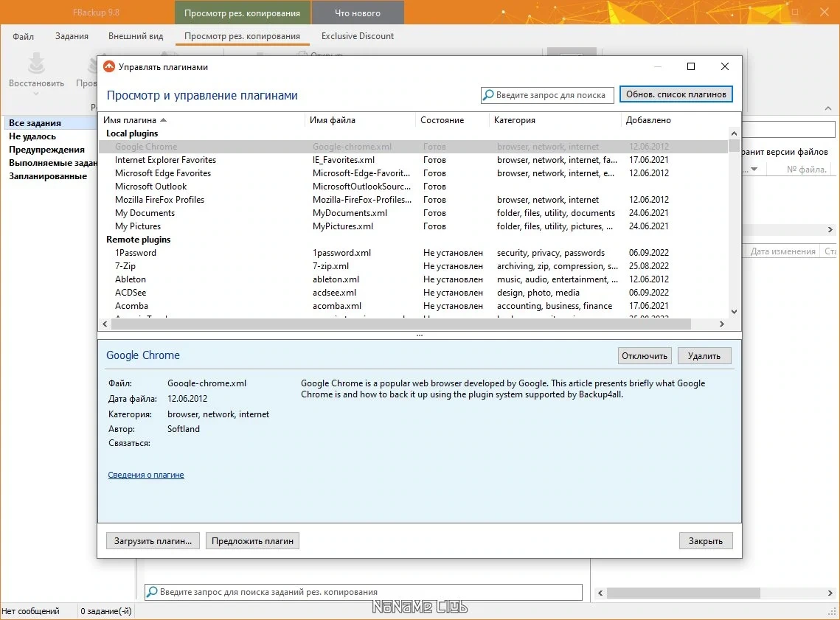Click the horizontal scrollbar thumb of plugin list

pyautogui.click(x=400, y=324)
